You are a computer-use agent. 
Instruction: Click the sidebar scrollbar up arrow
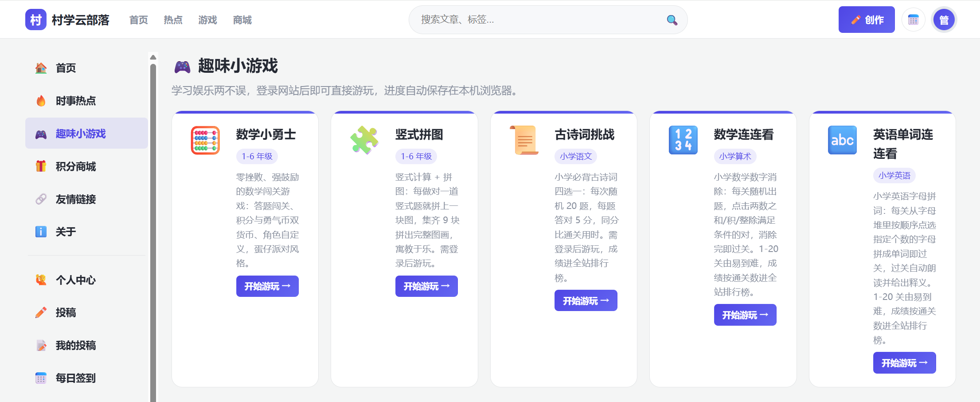pos(153,57)
